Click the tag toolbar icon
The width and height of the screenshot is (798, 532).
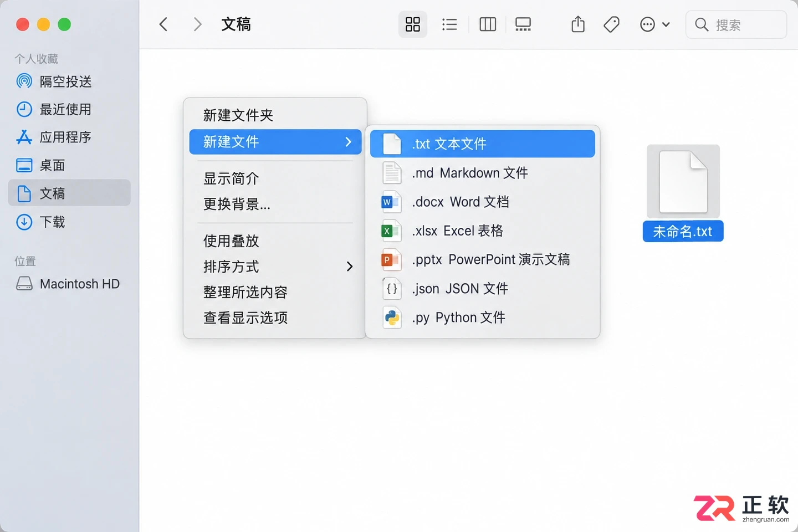(x=611, y=24)
